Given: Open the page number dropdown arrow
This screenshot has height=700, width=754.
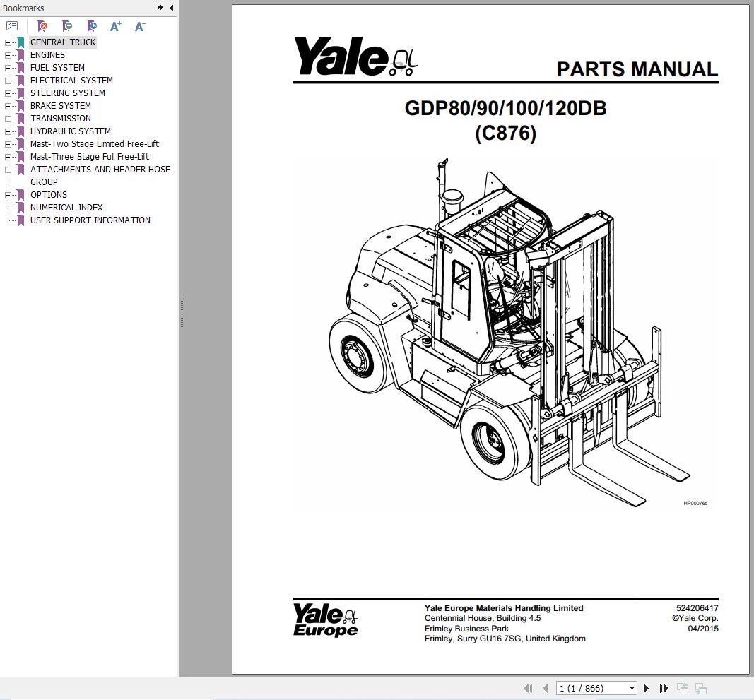Looking at the screenshot, I should [631, 688].
